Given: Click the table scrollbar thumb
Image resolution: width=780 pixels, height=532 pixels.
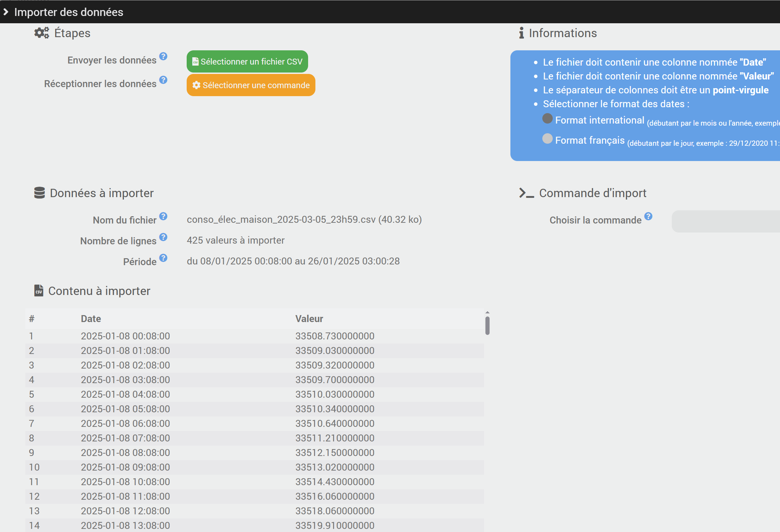Looking at the screenshot, I should tap(487, 326).
